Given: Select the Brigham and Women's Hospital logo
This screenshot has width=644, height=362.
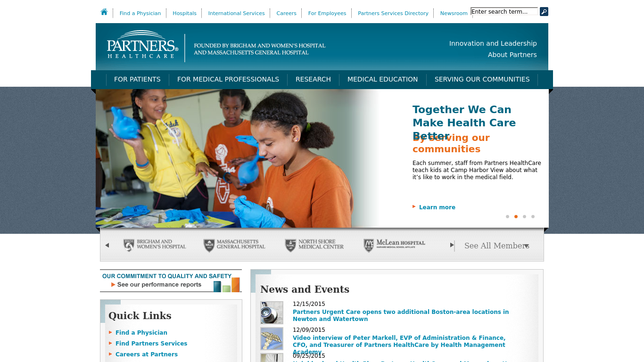Looking at the screenshot, I should click(155, 245).
